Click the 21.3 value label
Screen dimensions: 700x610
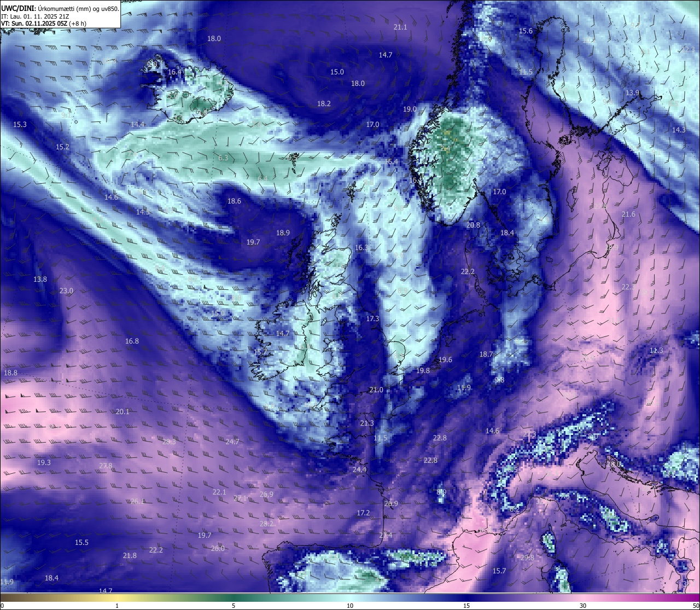click(x=367, y=423)
